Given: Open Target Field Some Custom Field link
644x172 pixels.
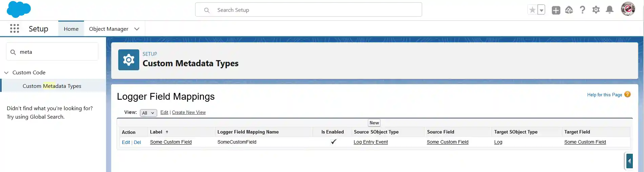Looking at the screenshot, I should pyautogui.click(x=585, y=142).
